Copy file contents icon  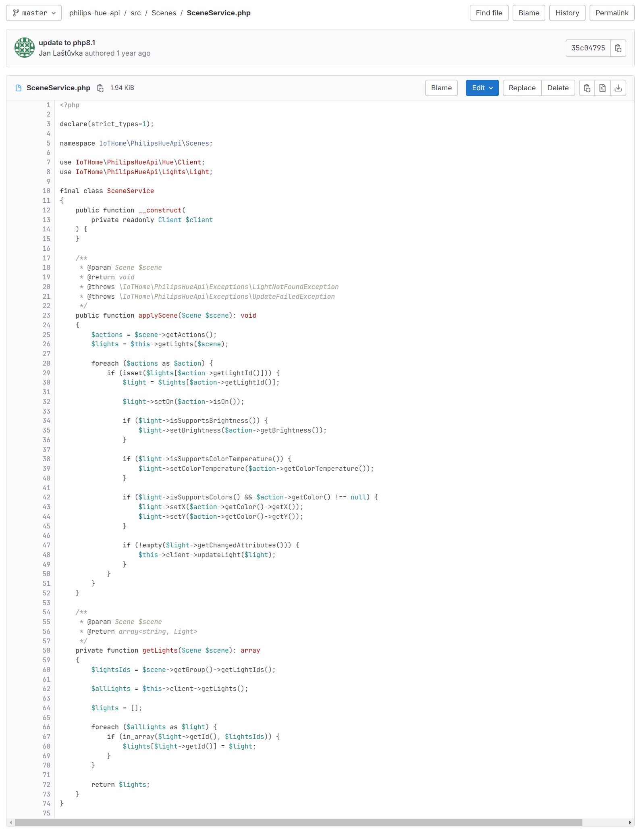pyautogui.click(x=587, y=88)
